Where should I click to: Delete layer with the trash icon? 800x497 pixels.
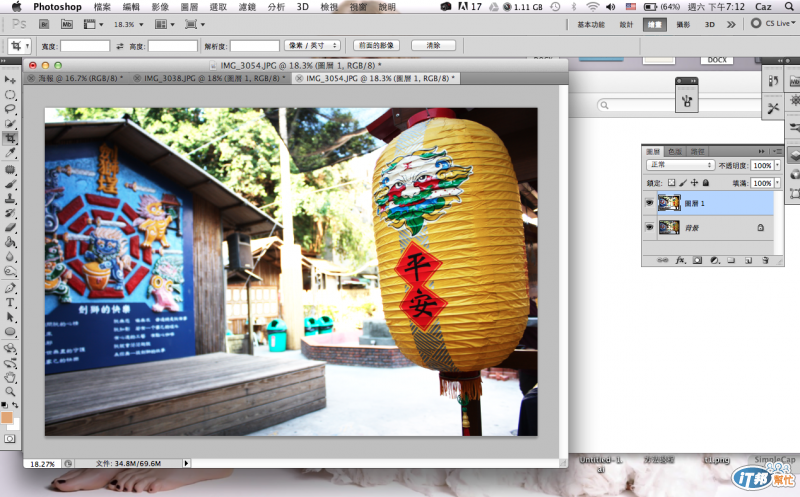pos(765,260)
